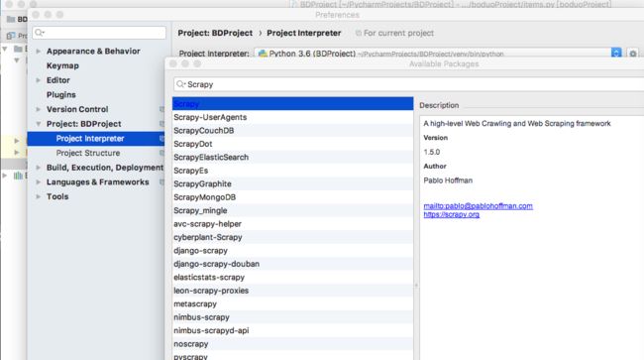This screenshot has height=360, width=644.
Task: Click project-level icon beside Project Structure
Action: [161, 153]
